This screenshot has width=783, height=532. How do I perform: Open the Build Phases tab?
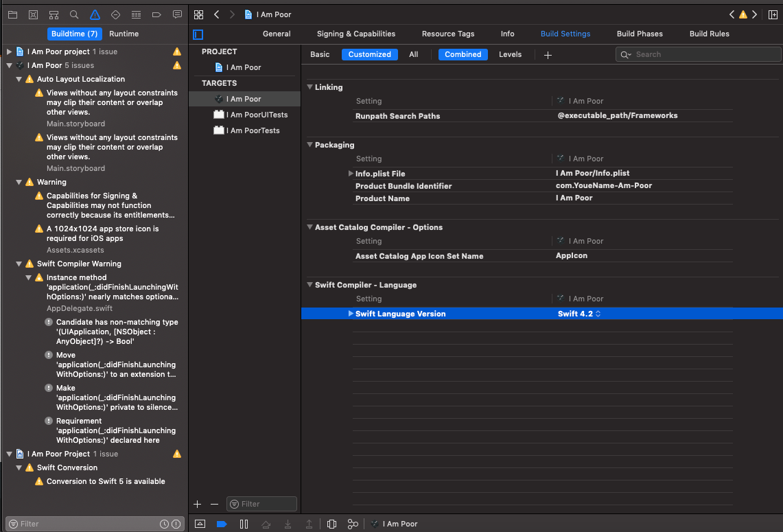[640, 34]
